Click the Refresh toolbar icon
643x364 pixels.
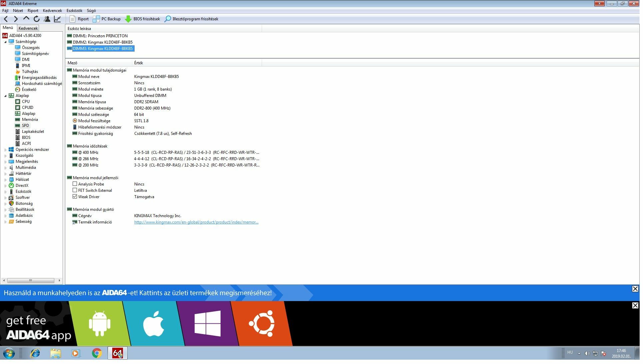tap(37, 19)
